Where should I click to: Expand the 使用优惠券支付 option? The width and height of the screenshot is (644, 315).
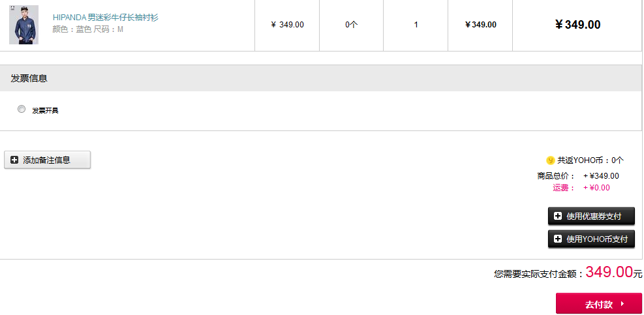point(591,217)
